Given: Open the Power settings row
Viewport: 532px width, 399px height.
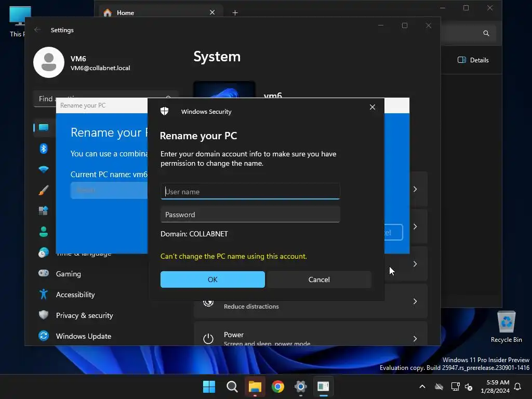Looking at the screenshot, I should (x=311, y=334).
